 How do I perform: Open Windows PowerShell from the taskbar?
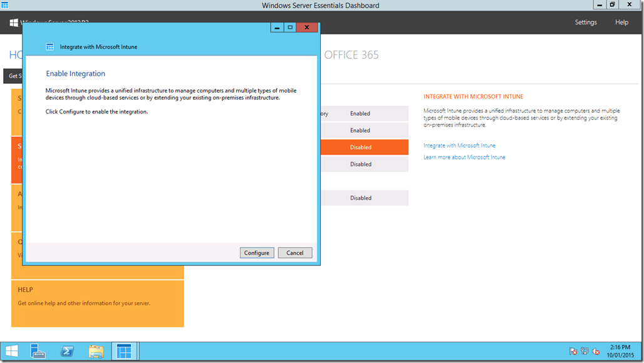(x=67, y=351)
